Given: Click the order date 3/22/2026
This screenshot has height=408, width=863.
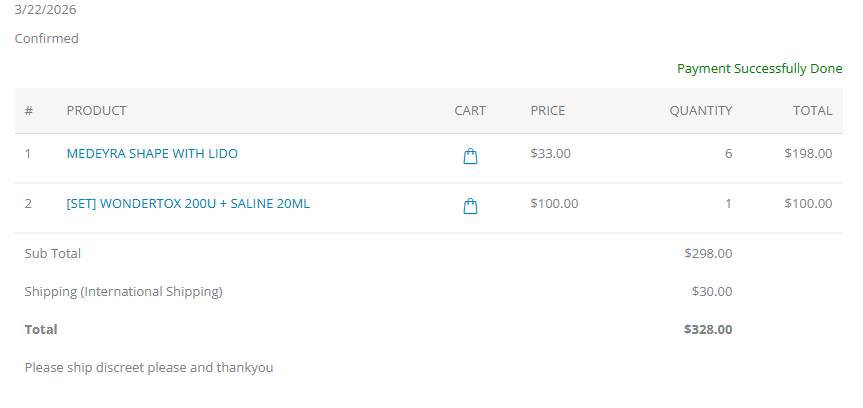Looking at the screenshot, I should [x=45, y=10].
